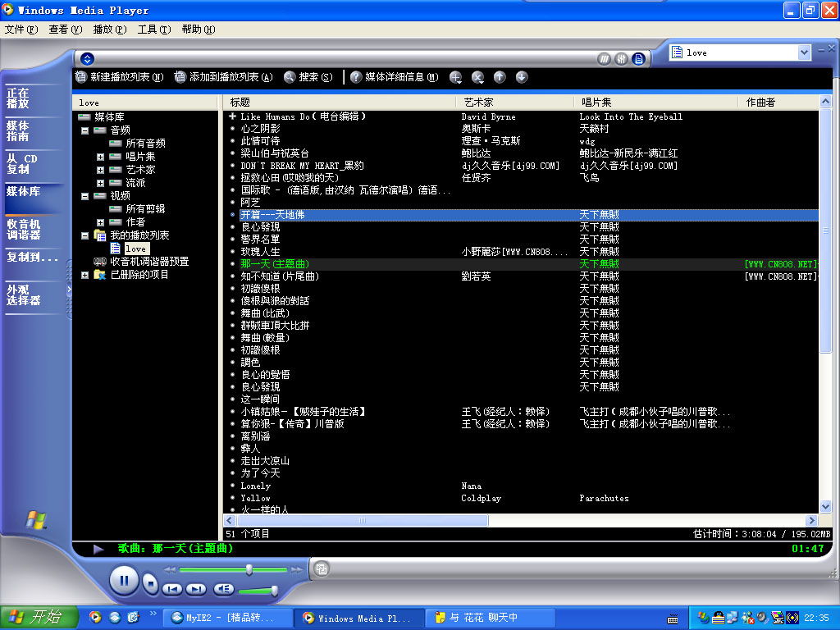Open the 帮助 (Help) menu
This screenshot has height=630, width=840.
point(199,30)
